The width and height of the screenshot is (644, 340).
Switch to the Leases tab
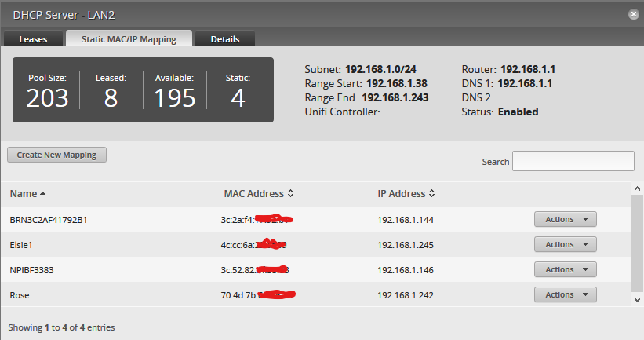click(x=33, y=38)
